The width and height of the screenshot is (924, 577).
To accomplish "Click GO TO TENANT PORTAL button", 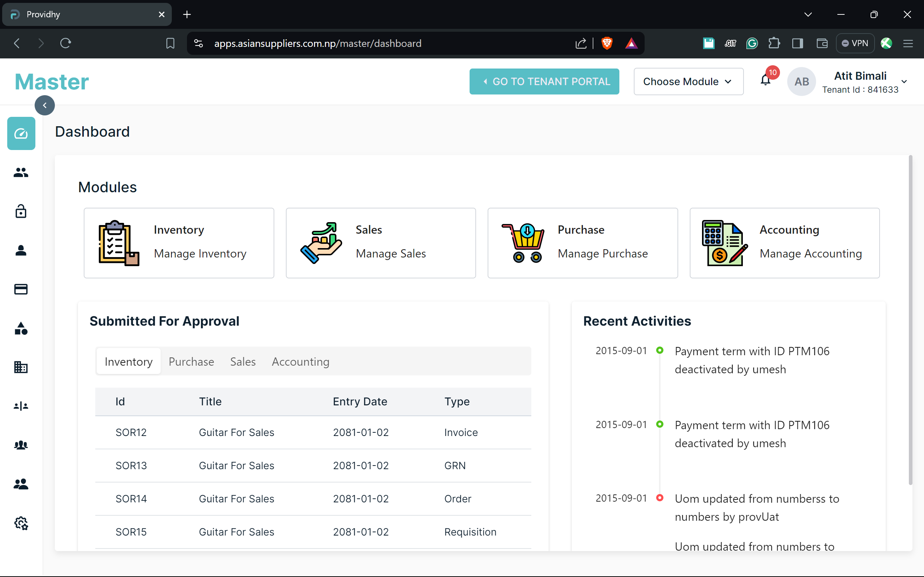I will click(x=544, y=81).
